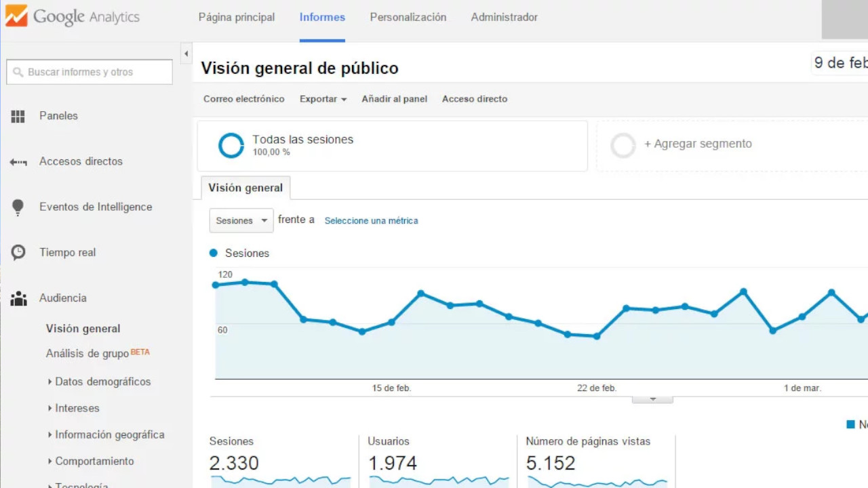Enable a new segment via Agregar segmento
The image size is (868, 488).
pyautogui.click(x=698, y=144)
